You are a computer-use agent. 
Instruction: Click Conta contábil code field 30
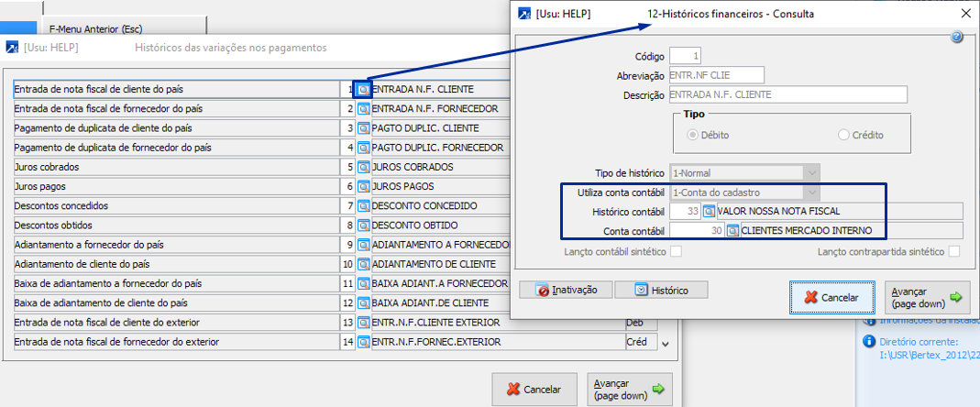point(698,231)
